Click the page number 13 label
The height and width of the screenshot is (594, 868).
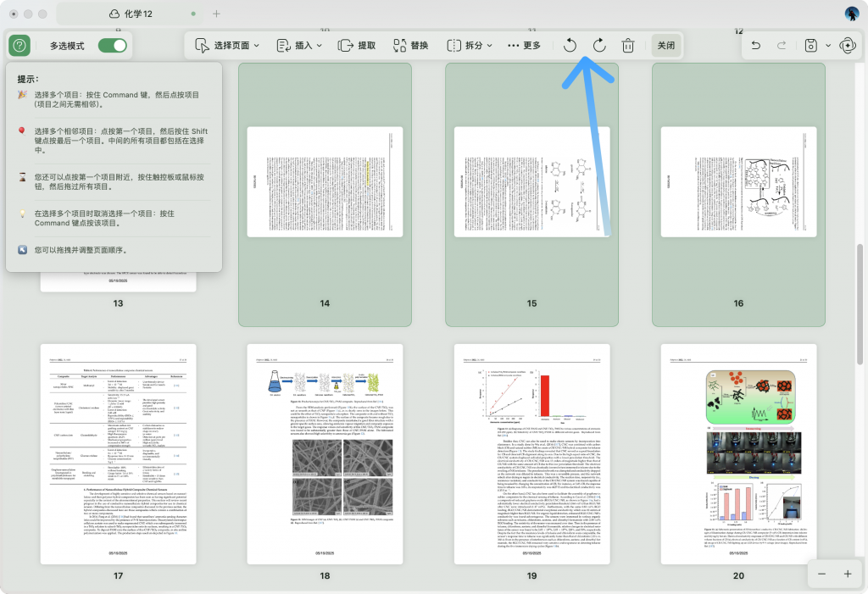tap(118, 303)
